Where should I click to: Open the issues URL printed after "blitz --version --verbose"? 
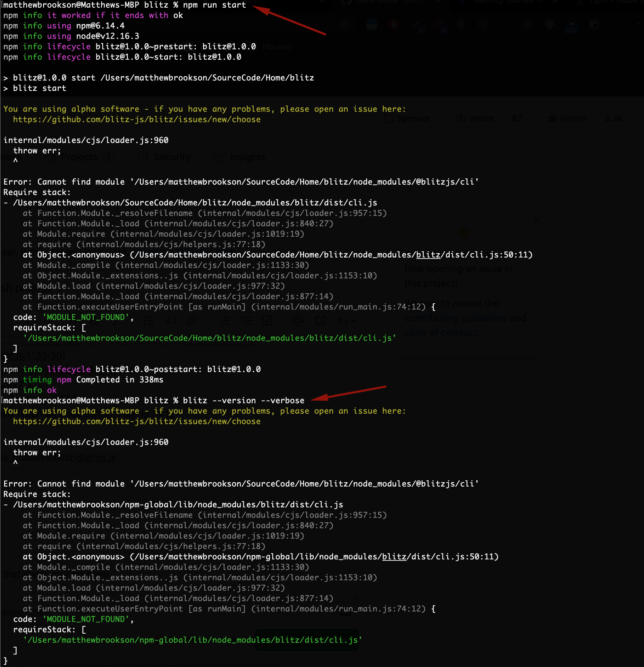(x=137, y=421)
